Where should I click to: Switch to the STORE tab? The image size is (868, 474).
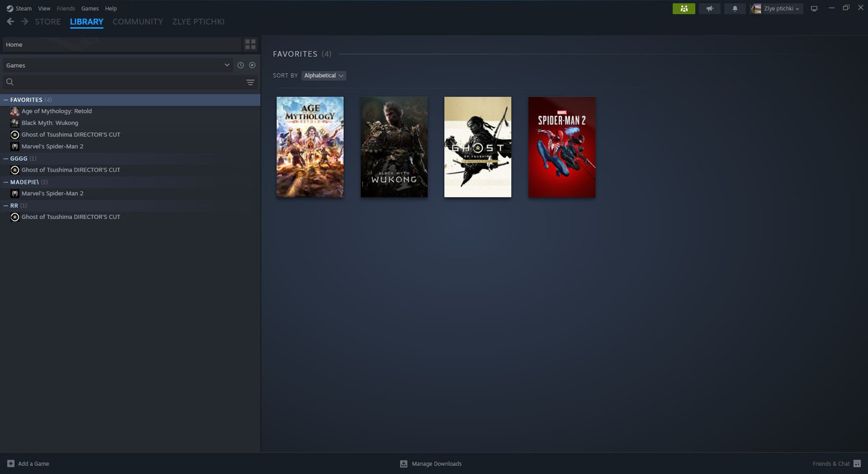pyautogui.click(x=47, y=22)
